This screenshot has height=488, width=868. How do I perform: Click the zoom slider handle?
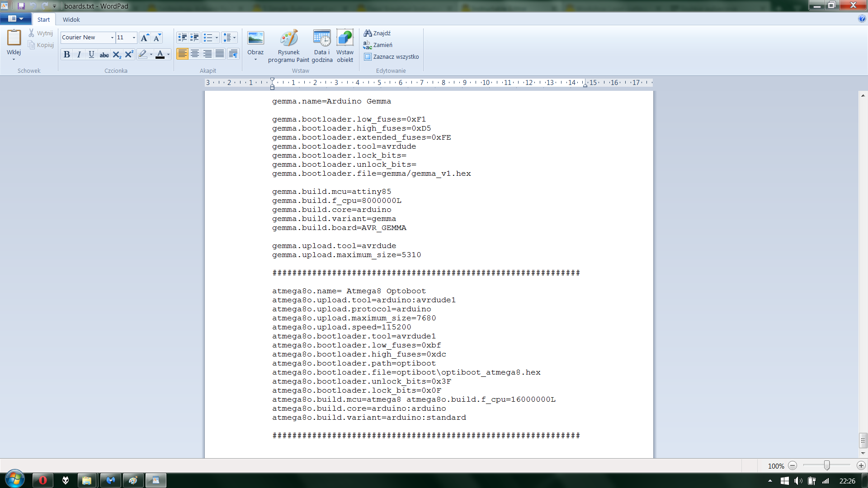pyautogui.click(x=826, y=465)
